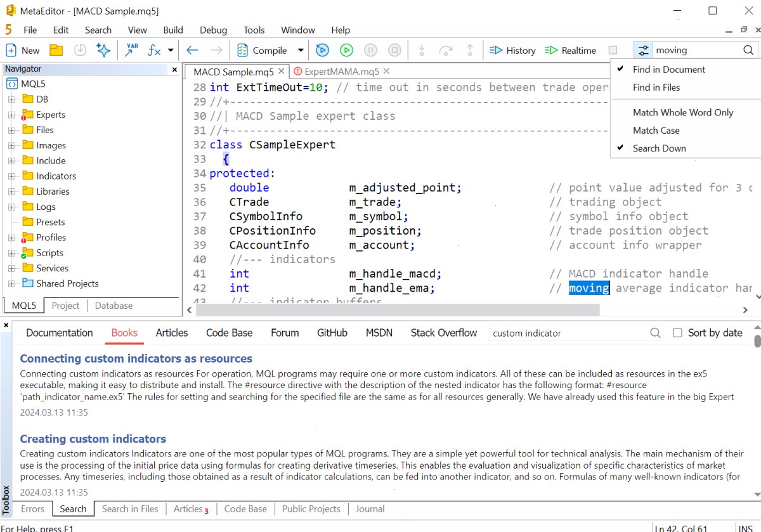Open 'Connecting custom indicators as resources' link
The width and height of the screenshot is (761, 532).
click(x=136, y=359)
